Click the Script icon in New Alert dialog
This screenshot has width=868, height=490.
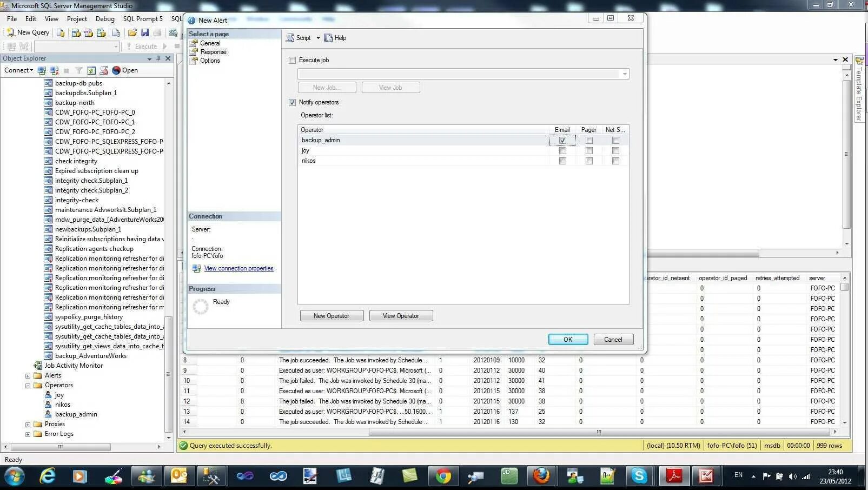coord(290,38)
